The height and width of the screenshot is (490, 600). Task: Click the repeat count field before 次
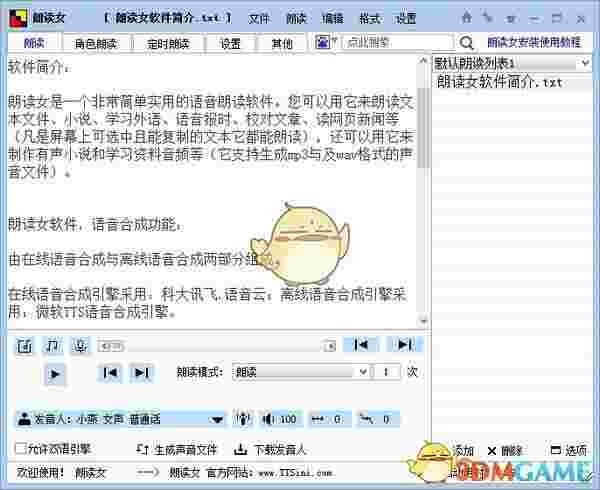tap(386, 372)
